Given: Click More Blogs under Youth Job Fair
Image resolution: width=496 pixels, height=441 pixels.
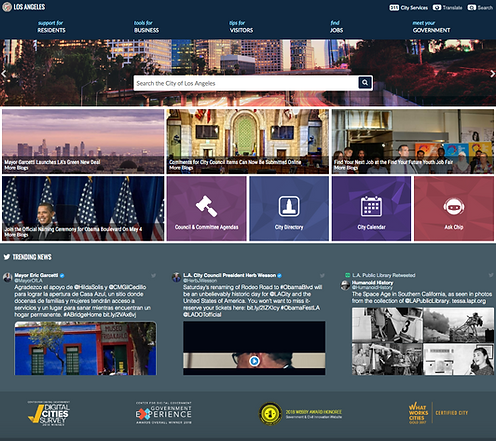Looking at the screenshot, I should 346,168.
